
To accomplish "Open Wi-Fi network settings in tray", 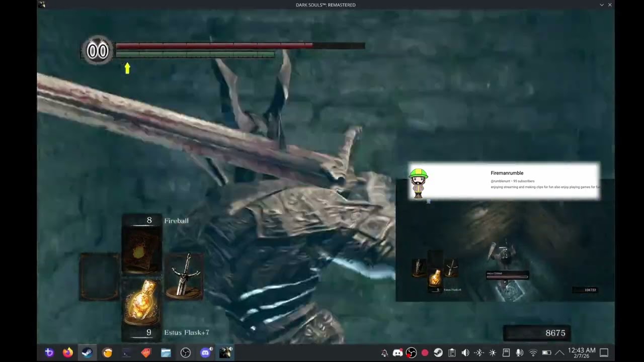I will click(x=533, y=353).
